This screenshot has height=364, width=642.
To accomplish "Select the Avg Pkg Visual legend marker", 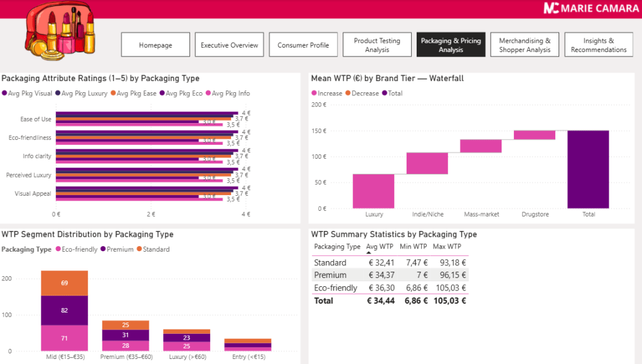I will 5,94.
